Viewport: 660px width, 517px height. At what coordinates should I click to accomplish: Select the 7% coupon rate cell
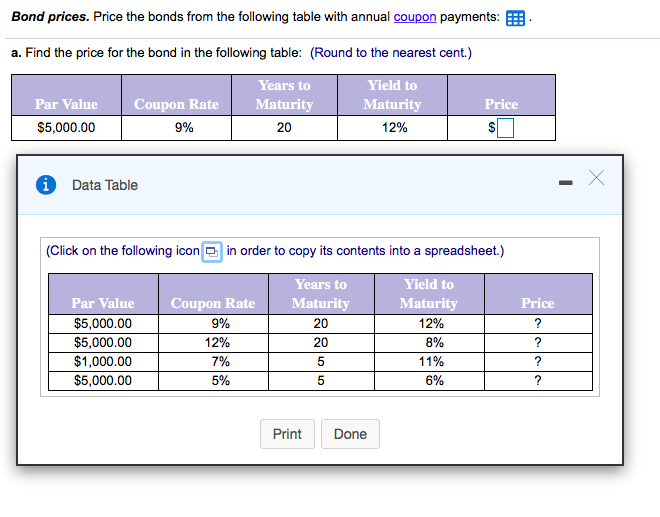[213, 362]
